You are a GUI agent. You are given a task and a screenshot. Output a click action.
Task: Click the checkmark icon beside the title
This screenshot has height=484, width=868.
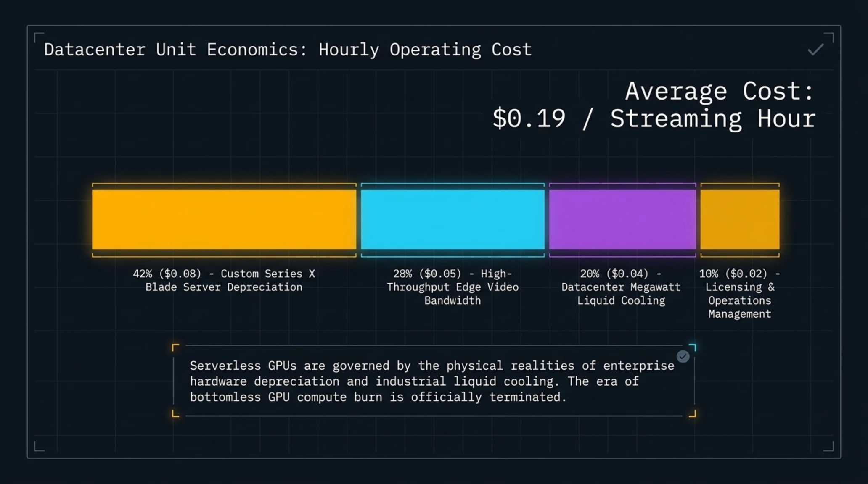[815, 50]
